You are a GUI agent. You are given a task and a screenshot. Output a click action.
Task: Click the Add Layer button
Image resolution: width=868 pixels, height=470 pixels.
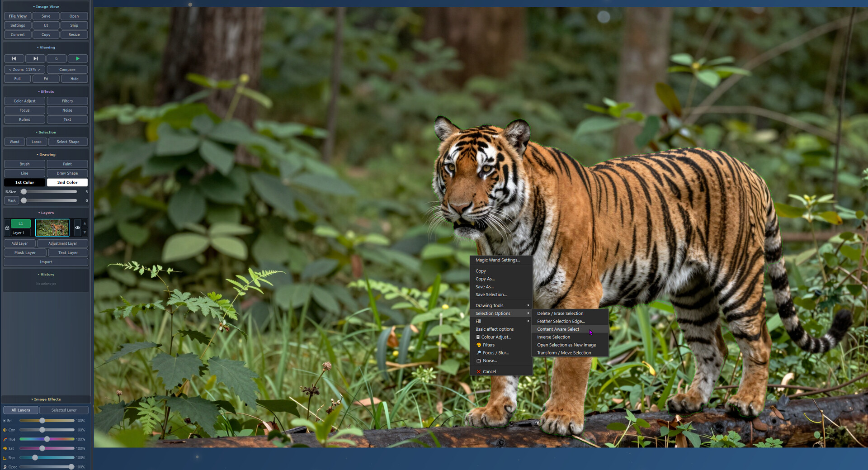pyautogui.click(x=19, y=243)
